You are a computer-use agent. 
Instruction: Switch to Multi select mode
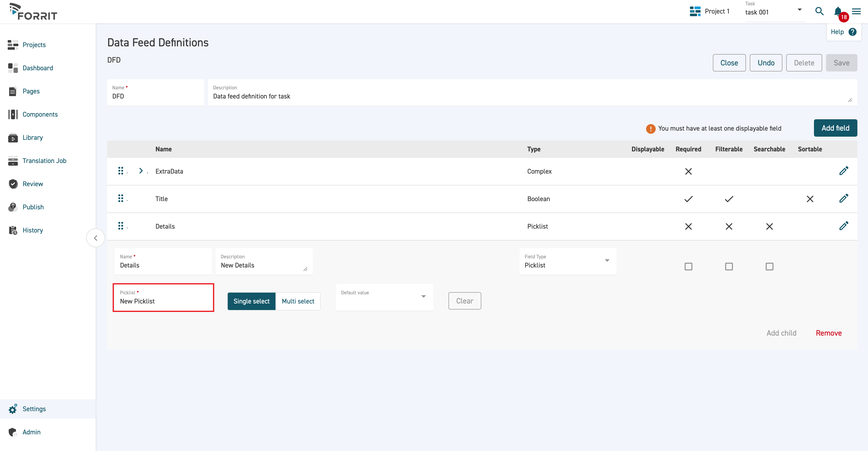click(x=298, y=301)
